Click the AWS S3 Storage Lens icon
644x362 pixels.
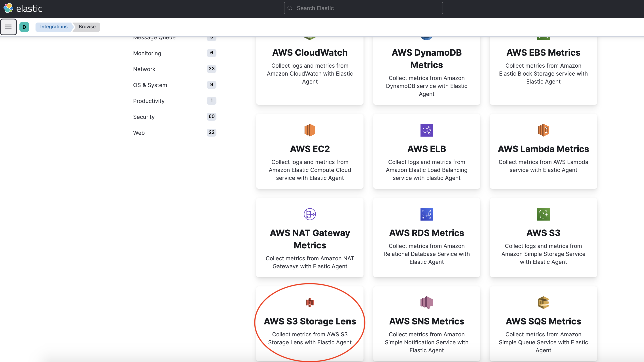pos(310,303)
